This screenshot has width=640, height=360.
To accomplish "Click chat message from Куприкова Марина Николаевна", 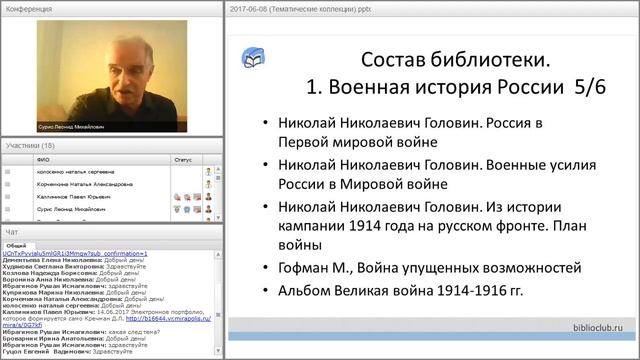I will coord(74,293).
